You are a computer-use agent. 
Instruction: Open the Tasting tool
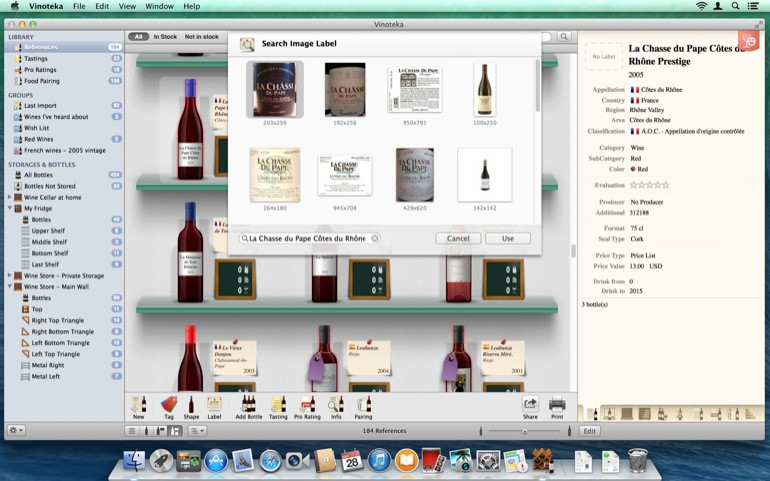point(278,407)
